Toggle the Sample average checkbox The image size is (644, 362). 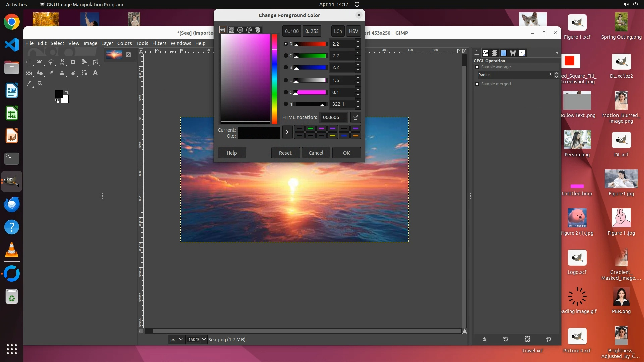(477, 67)
